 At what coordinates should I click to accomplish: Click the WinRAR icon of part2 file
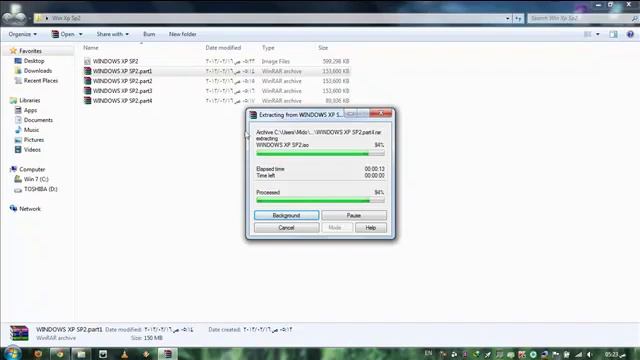point(87,81)
